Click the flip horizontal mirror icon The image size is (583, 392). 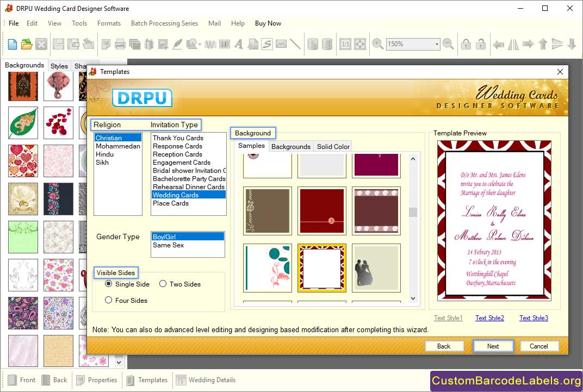(x=513, y=44)
